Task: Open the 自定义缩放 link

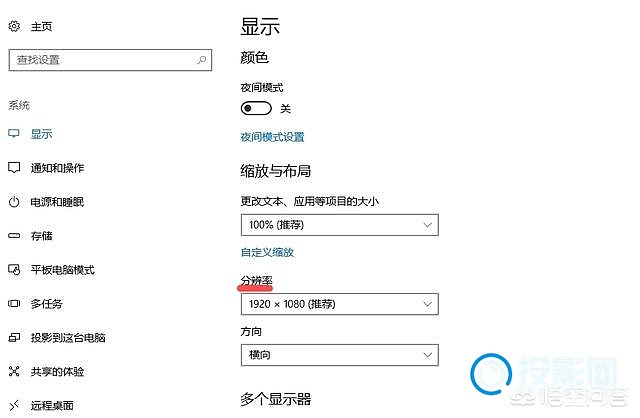Action: point(267,252)
